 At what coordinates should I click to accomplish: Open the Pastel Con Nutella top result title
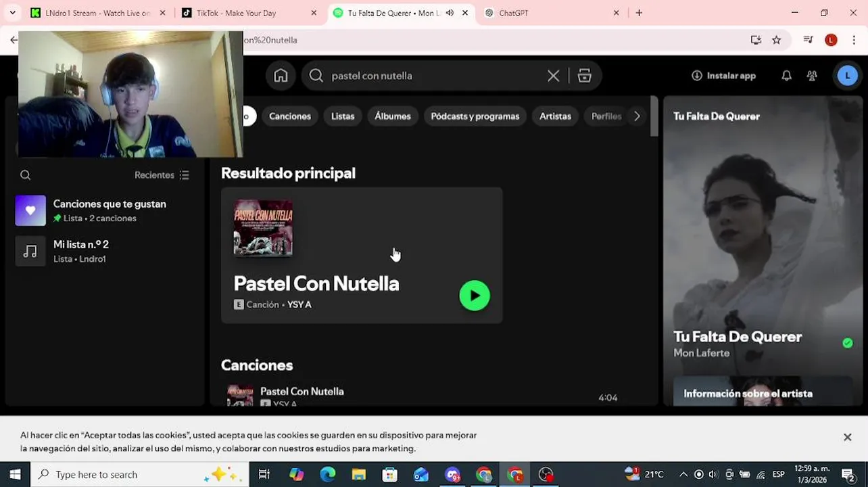(316, 284)
